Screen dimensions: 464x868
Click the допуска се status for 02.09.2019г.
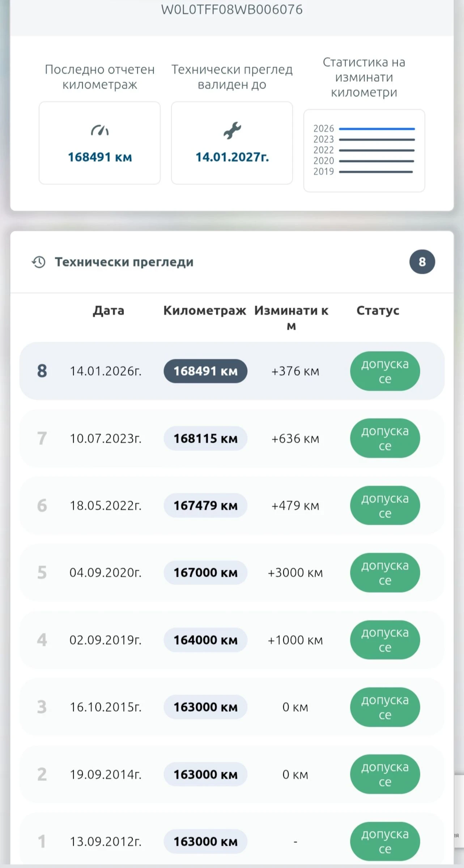click(385, 640)
